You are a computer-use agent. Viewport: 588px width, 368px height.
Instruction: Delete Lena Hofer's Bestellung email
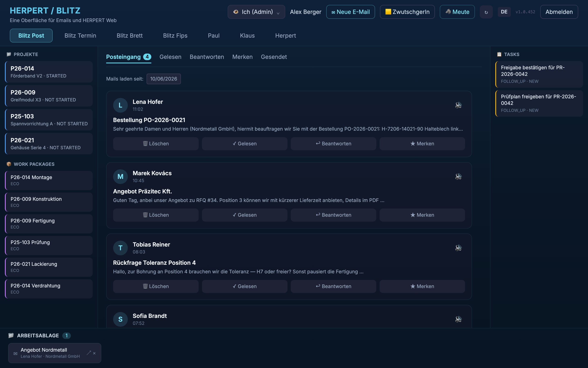[156, 144]
